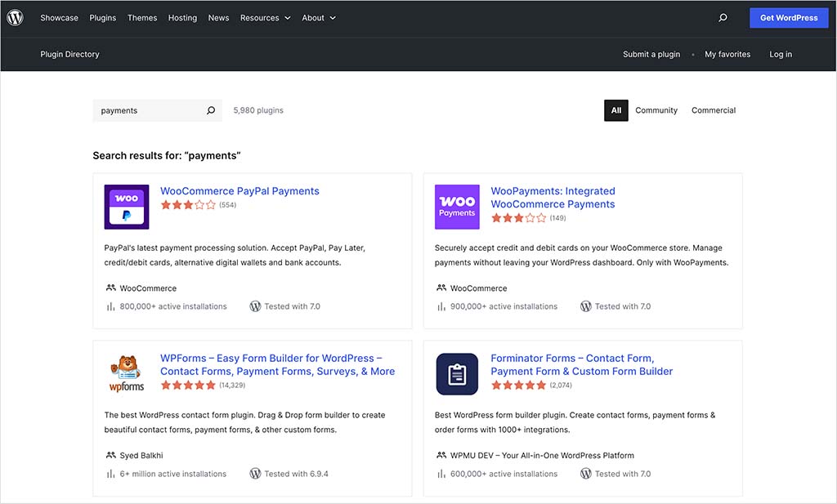This screenshot has height=504, width=837.
Task: Click the bar chart icon next to 6+ million installations
Action: pos(110,474)
